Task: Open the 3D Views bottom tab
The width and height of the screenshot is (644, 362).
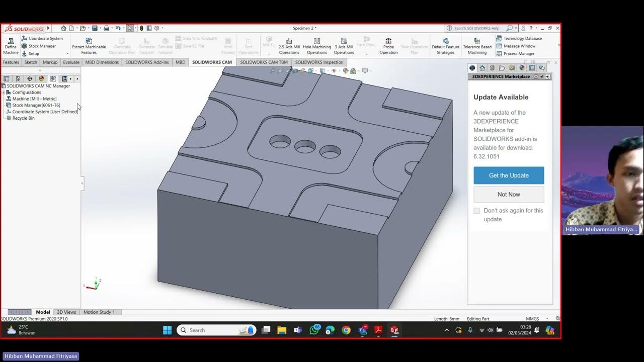Action: pyautogui.click(x=66, y=312)
